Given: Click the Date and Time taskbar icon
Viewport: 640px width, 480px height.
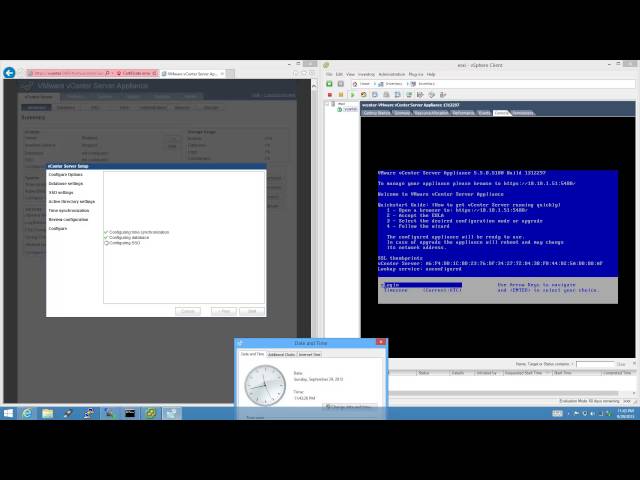Looking at the screenshot, I should pyautogui.click(x=171, y=413).
